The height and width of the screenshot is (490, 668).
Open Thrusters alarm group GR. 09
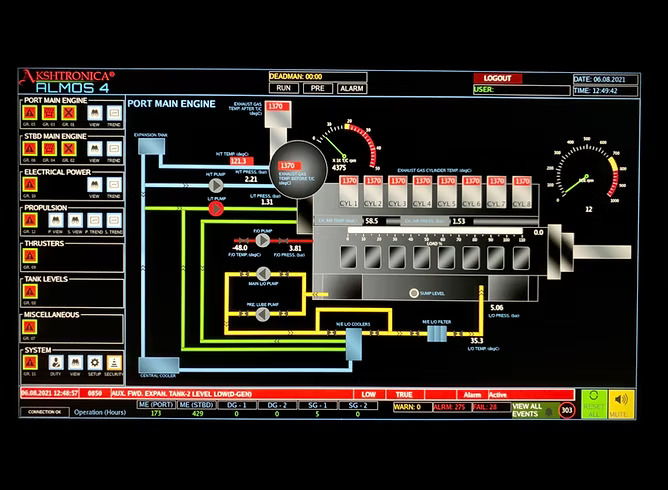coord(29,256)
